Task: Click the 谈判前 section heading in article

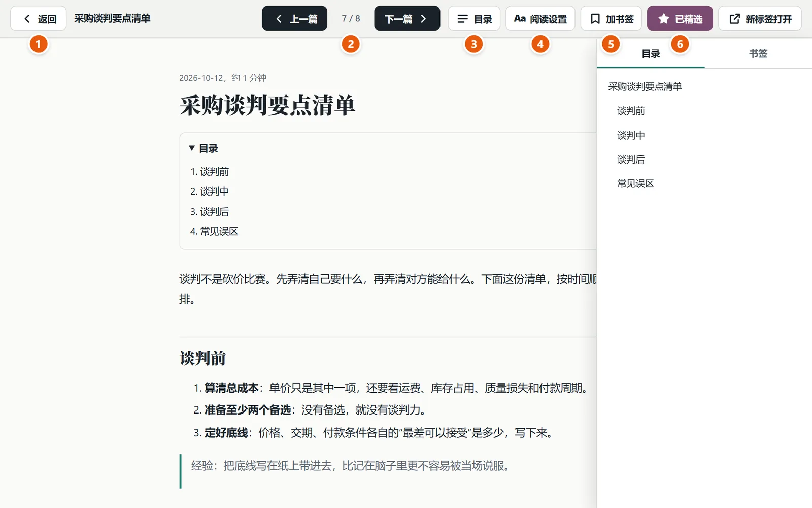Action: click(202, 358)
